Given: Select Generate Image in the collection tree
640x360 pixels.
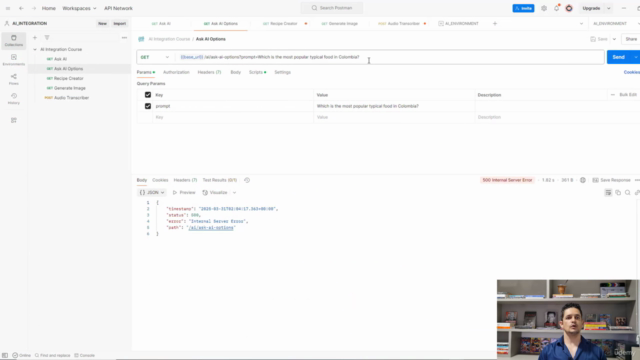Looking at the screenshot, I should [x=70, y=88].
